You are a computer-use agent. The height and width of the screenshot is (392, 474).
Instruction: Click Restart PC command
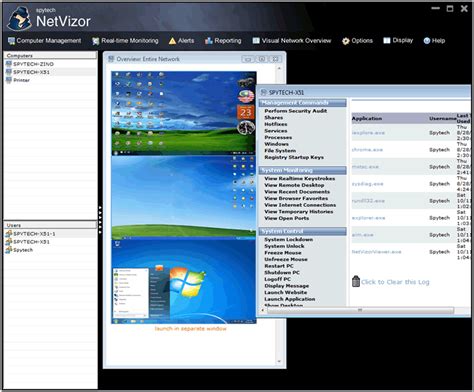[x=279, y=266]
